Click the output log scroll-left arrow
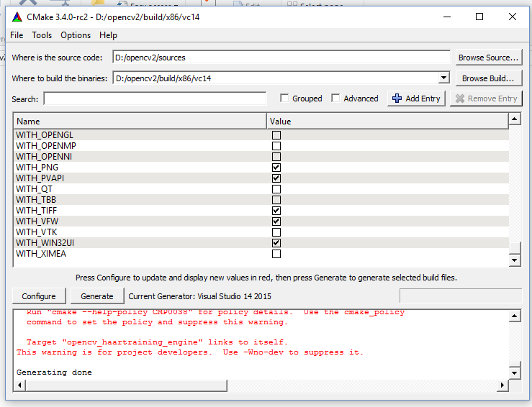Viewport: 532px width, 407px height. point(19,385)
